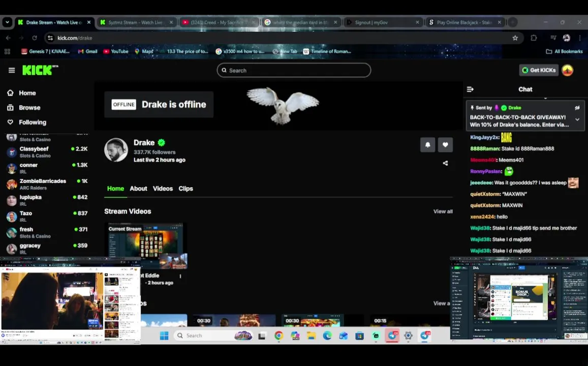Hide the pinned chat message
This screenshot has width=588, height=366.
tap(577, 108)
